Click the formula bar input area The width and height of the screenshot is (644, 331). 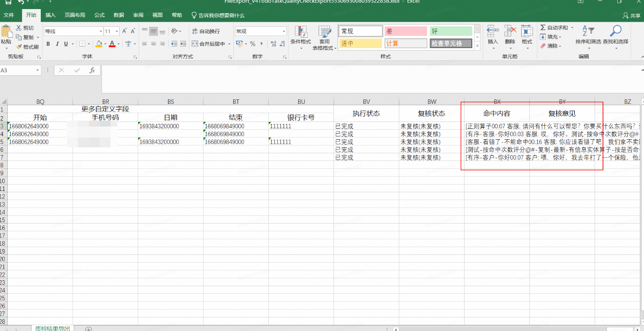pos(370,79)
